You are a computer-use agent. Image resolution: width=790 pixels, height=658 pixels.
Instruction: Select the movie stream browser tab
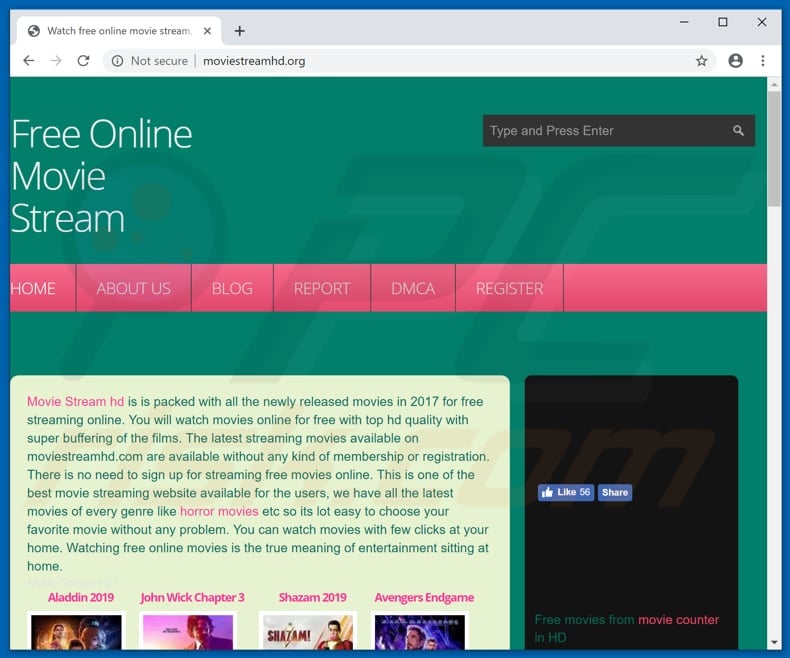(x=119, y=31)
